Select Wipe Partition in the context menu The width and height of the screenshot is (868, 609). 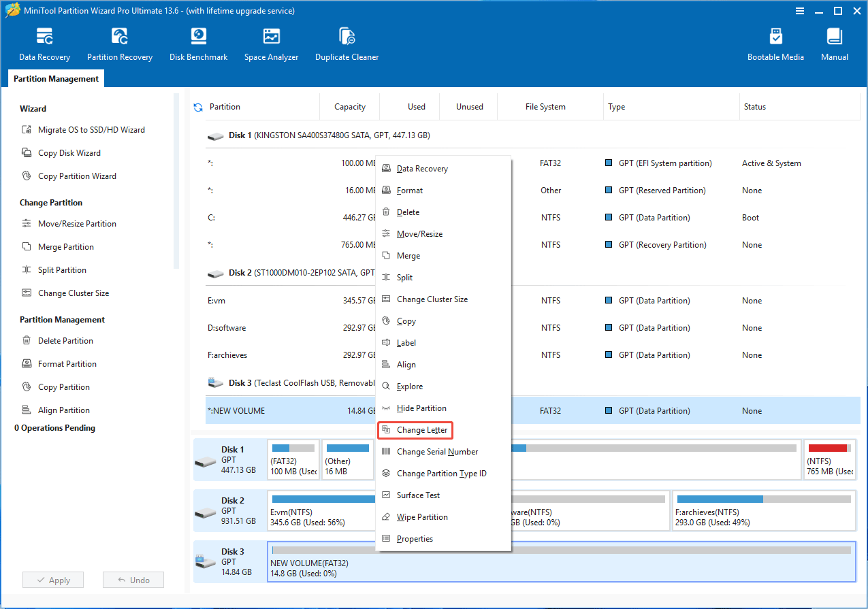(x=443, y=517)
